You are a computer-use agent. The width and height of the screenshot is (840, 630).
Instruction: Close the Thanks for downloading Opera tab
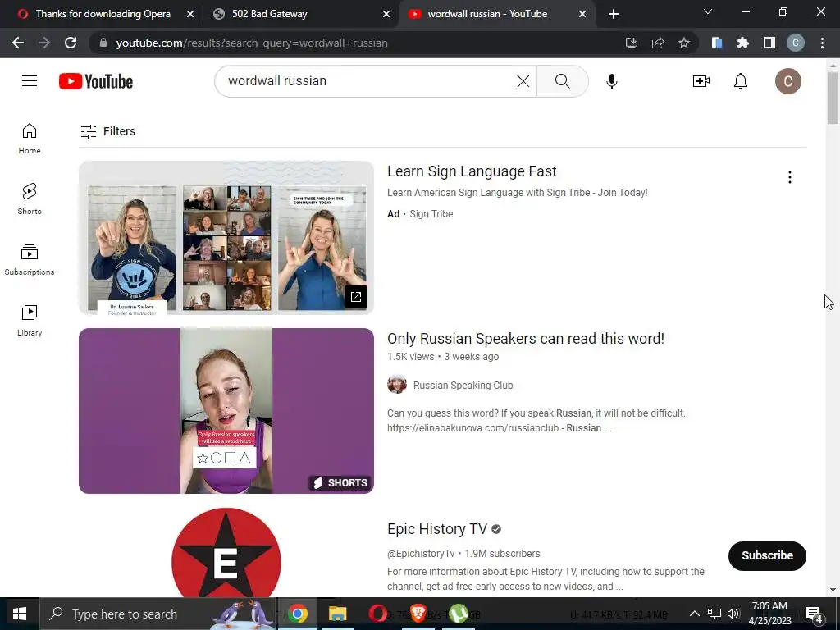point(190,14)
